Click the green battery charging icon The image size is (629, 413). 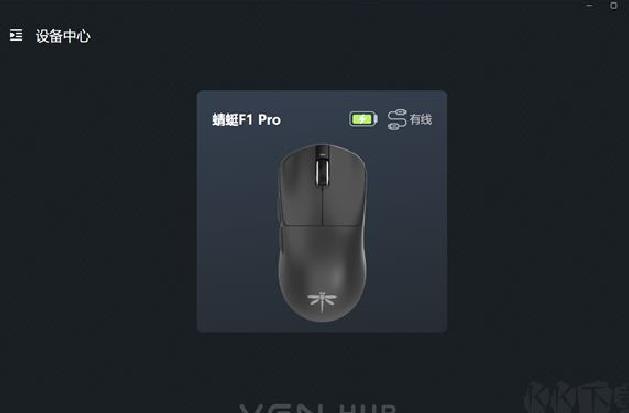pos(363,119)
